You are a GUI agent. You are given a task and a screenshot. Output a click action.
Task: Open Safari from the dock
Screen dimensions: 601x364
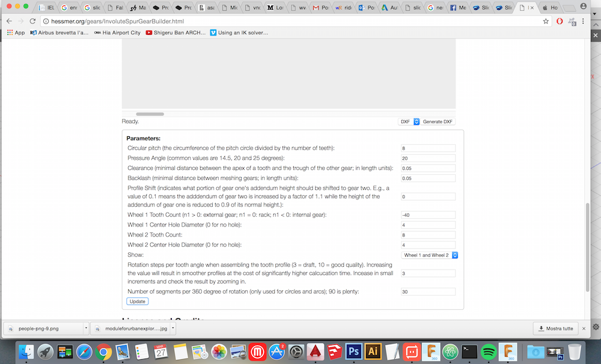tap(84, 352)
